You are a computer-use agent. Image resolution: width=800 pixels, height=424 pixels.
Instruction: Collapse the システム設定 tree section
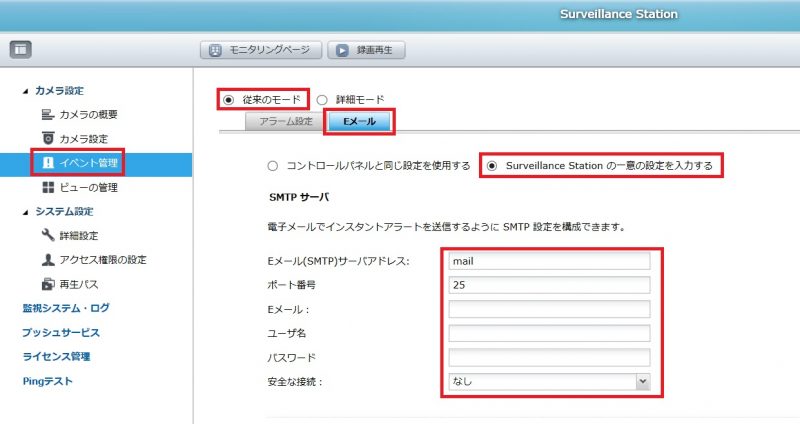pos(26,212)
